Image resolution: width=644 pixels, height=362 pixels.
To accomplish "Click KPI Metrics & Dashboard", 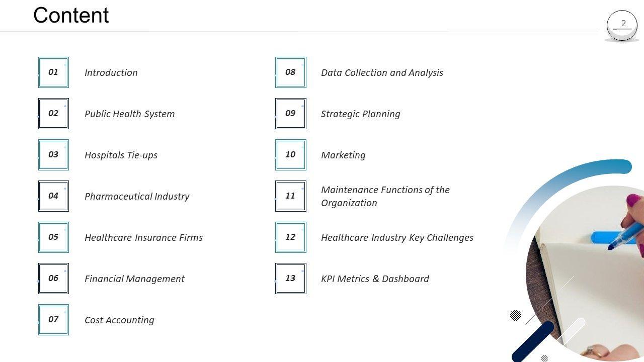I will click(375, 279).
